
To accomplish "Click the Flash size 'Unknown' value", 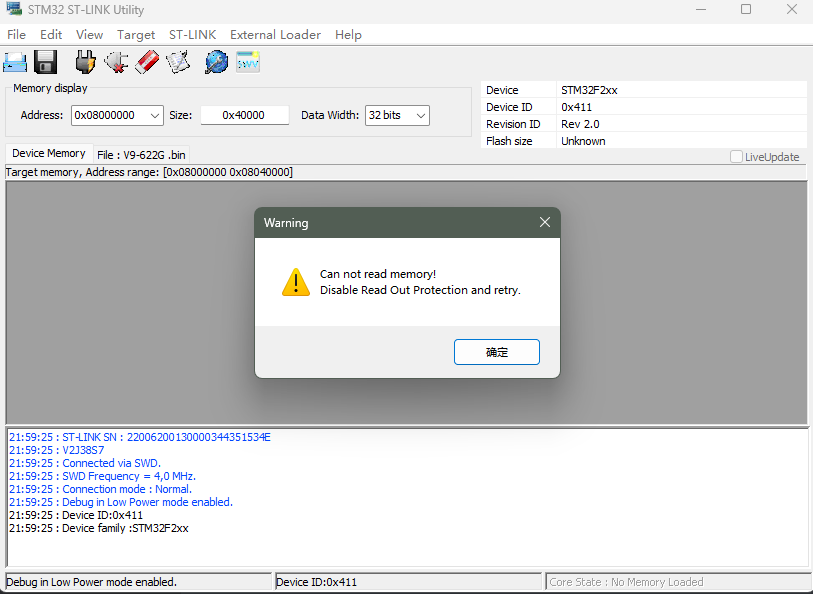I will point(583,141).
